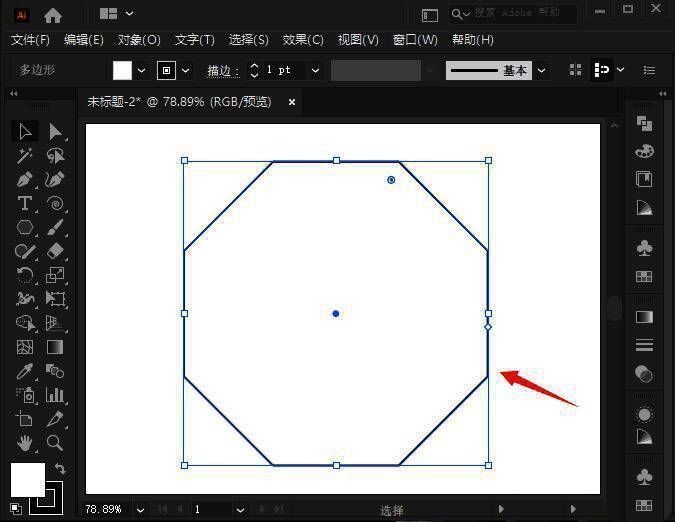
Task: Expand the shape options dropdown arrow
Action: (620, 69)
